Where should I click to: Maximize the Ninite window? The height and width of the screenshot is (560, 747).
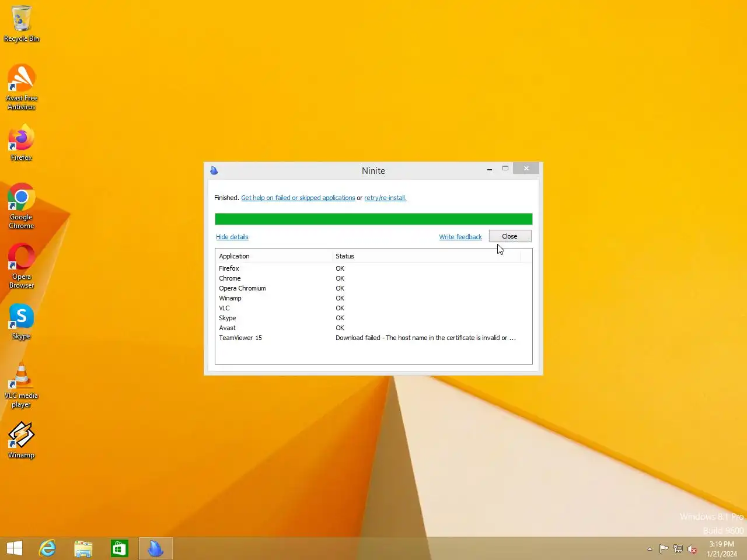505,169
